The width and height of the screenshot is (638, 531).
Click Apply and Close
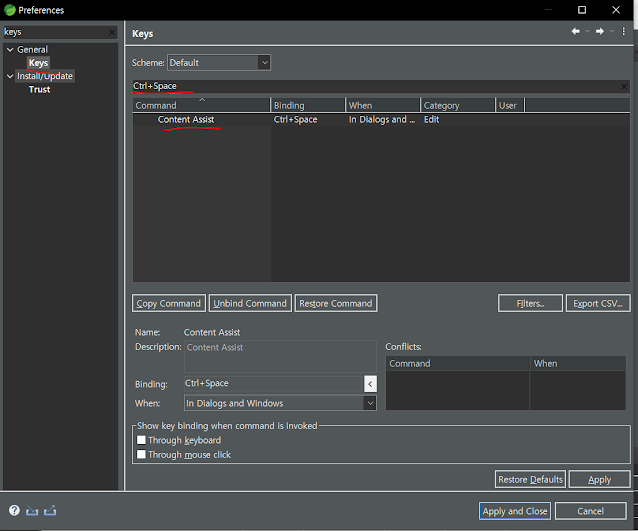pyautogui.click(x=515, y=511)
